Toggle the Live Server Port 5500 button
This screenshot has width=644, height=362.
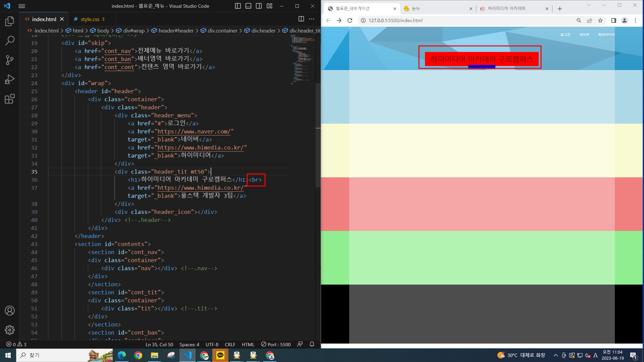(x=276, y=344)
